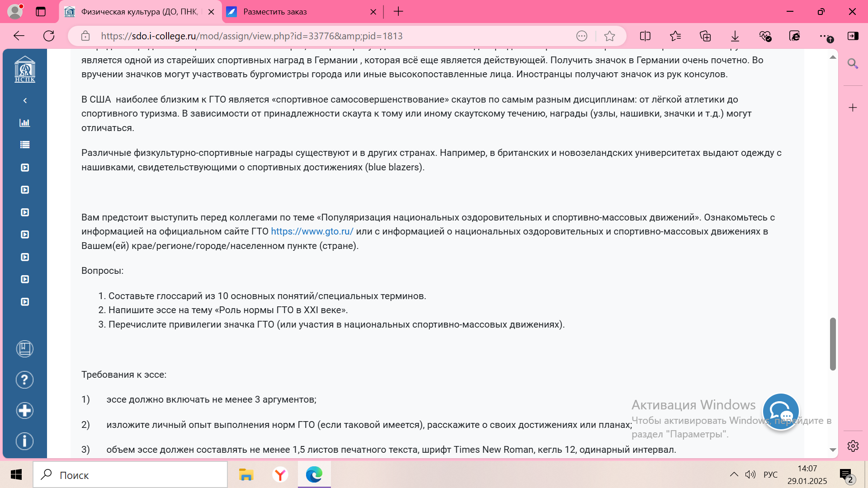Click the НСПК college logo in sidebar
The image size is (868, 488).
click(x=25, y=70)
